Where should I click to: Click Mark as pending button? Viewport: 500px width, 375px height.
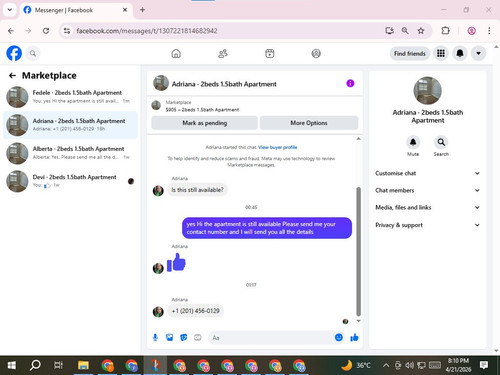coord(204,123)
